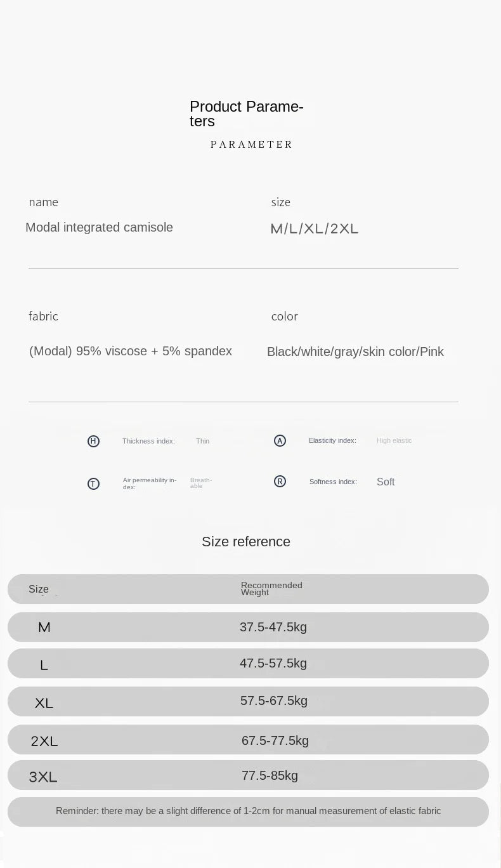Image resolution: width=501 pixels, height=868 pixels.
Task: Click the circled A elasticity icon
Action: [x=280, y=440]
